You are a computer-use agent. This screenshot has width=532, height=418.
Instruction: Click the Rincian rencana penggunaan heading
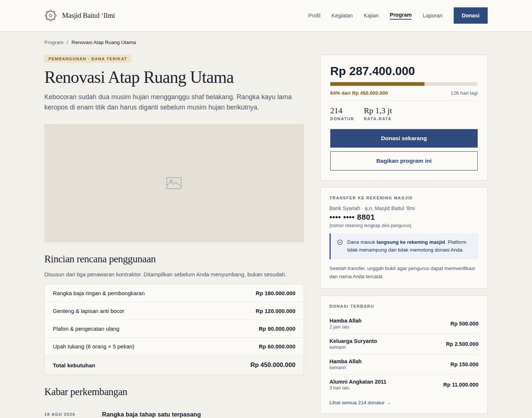tap(100, 259)
